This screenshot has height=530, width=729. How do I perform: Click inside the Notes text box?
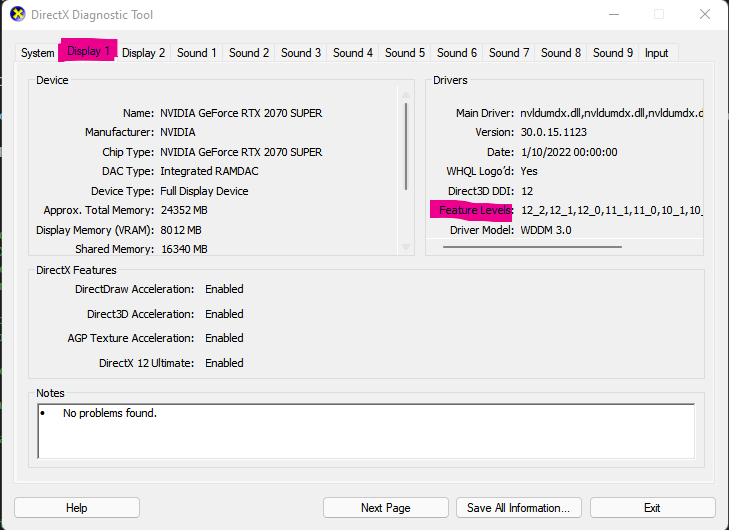(x=366, y=431)
